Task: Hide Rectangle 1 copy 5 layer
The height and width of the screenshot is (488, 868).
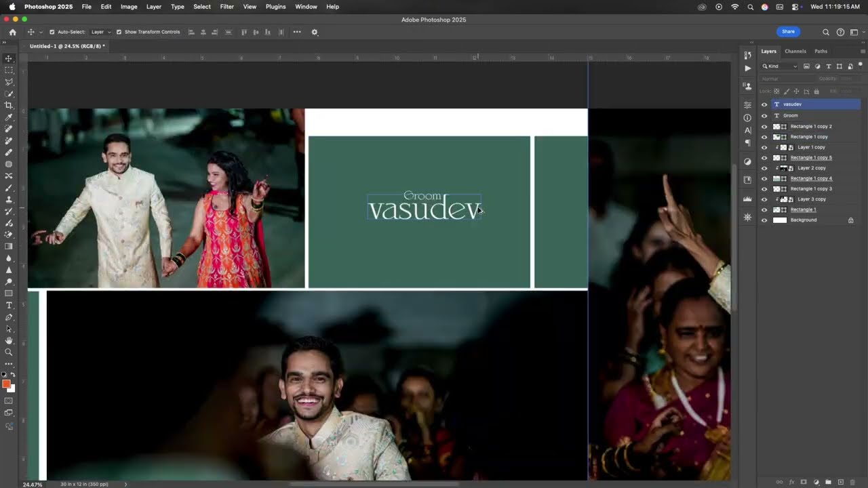Action: pos(764,158)
